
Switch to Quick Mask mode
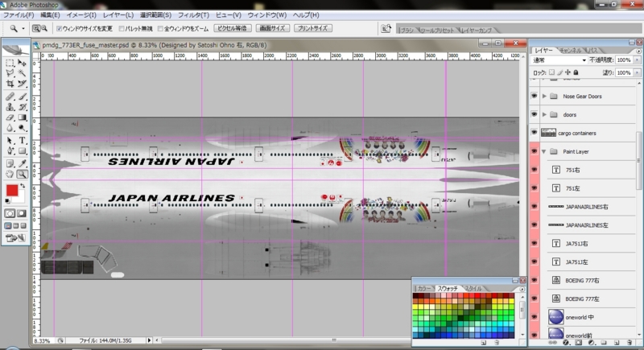click(22, 213)
